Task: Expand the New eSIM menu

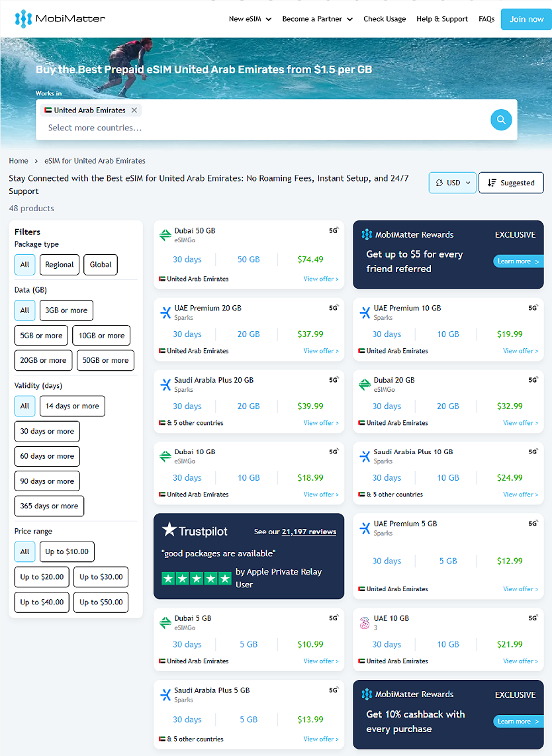Action: pos(250,19)
